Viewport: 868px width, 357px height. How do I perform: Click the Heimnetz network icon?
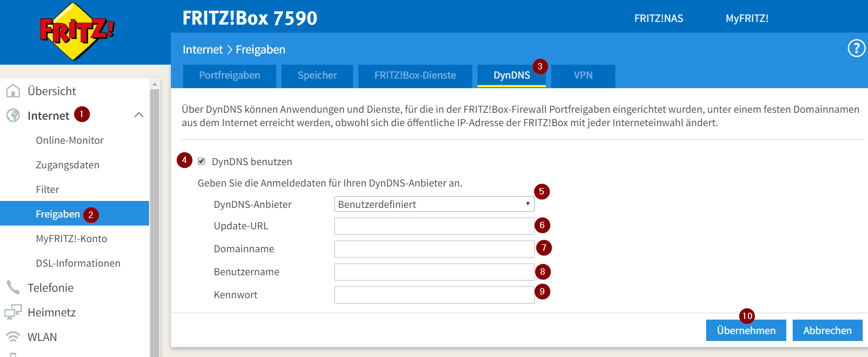[x=13, y=312]
